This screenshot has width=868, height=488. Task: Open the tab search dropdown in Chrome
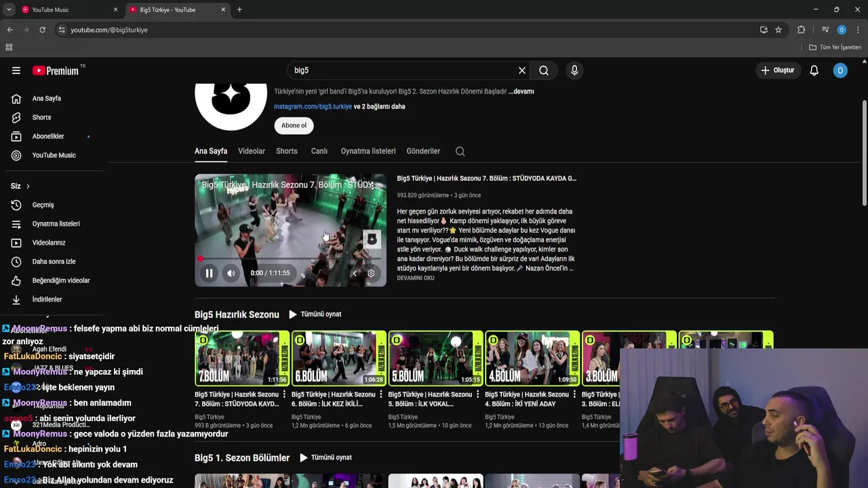pos(8,9)
